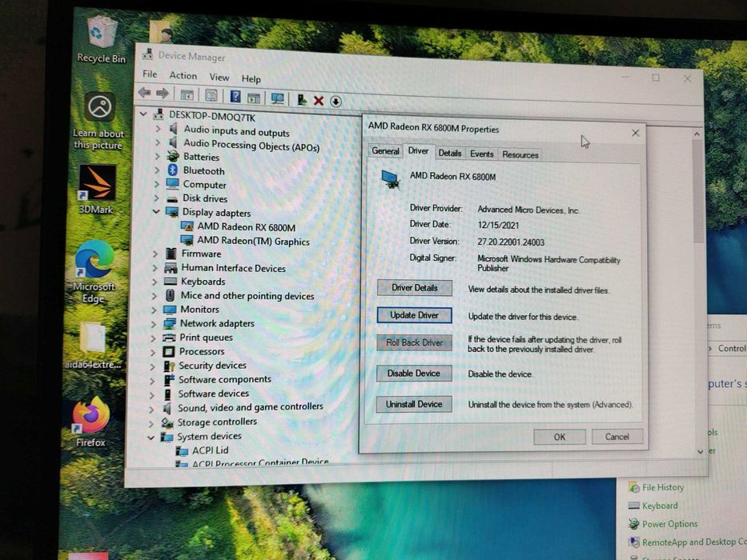Open the aida64extreme folder icon
747x560 pixels.
tap(94, 346)
